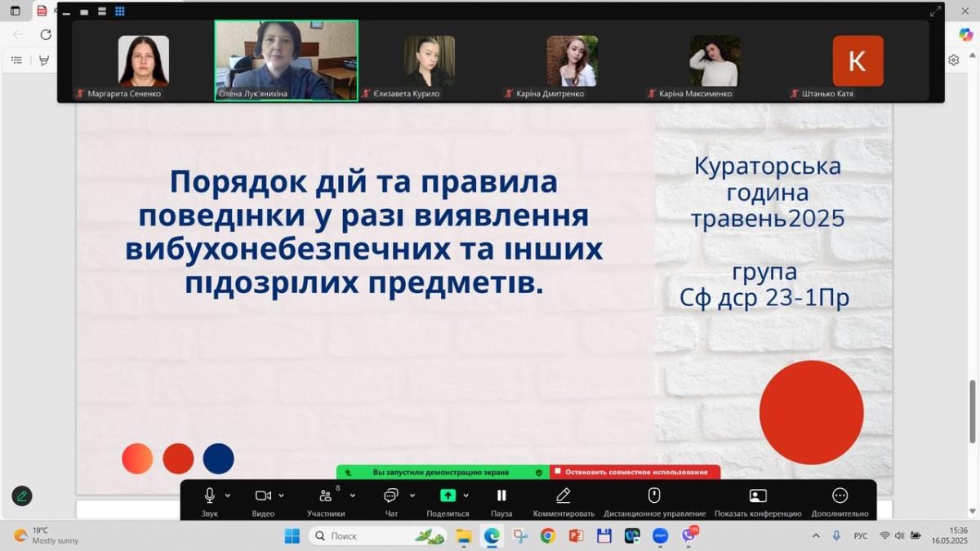
Task: Open the Участники participants panel
Action: click(326, 495)
